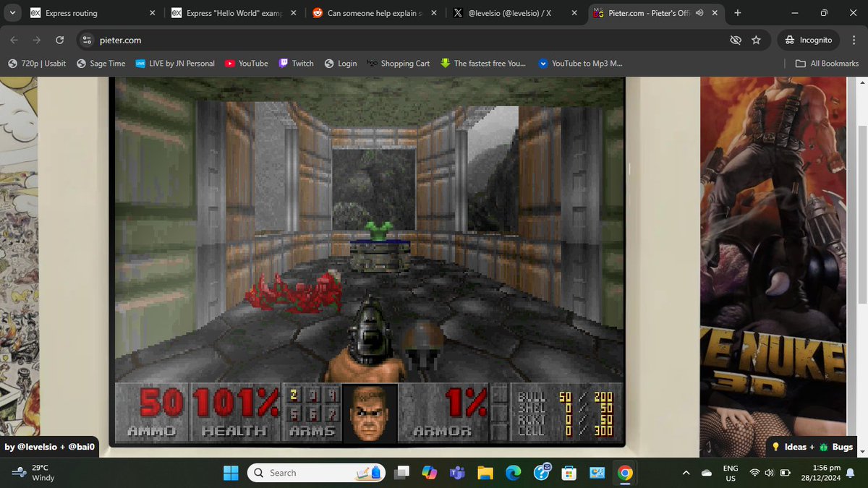
Task: Click the taskbar Search box
Action: [318, 473]
